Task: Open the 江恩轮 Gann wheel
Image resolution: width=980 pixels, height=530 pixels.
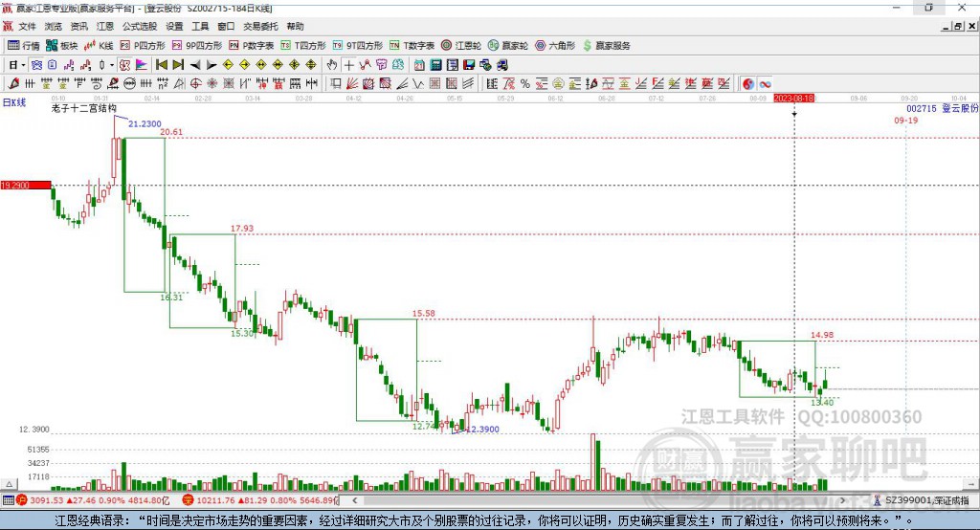Action: click(x=461, y=46)
